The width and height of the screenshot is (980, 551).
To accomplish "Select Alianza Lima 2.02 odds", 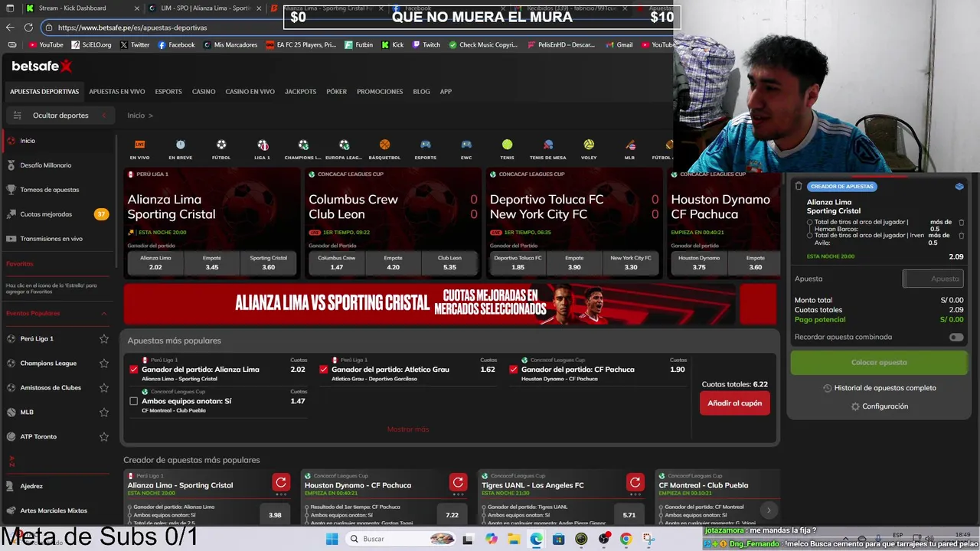I will [155, 262].
